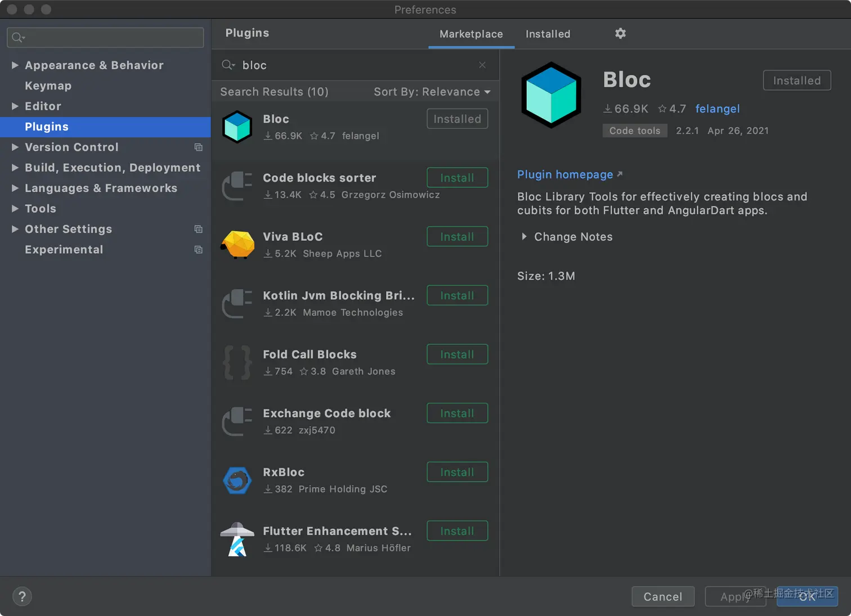Click Installed button in Bloc list row
The width and height of the screenshot is (851, 616).
(457, 119)
